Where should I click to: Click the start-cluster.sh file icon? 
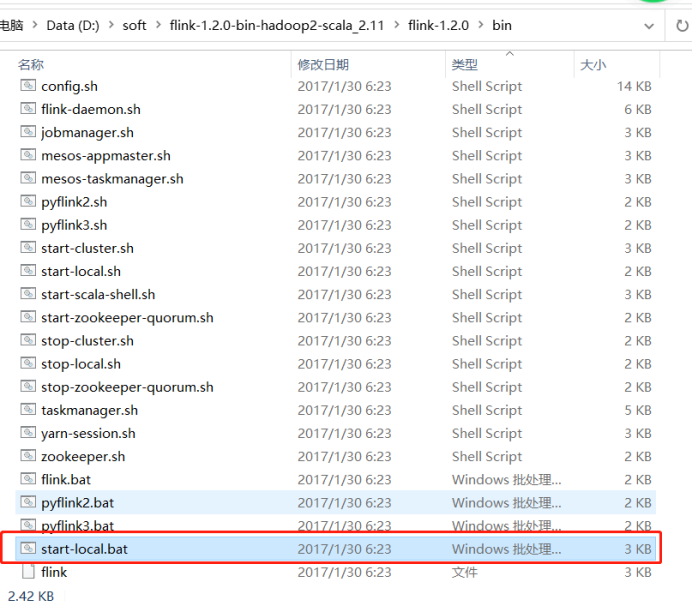(28, 247)
